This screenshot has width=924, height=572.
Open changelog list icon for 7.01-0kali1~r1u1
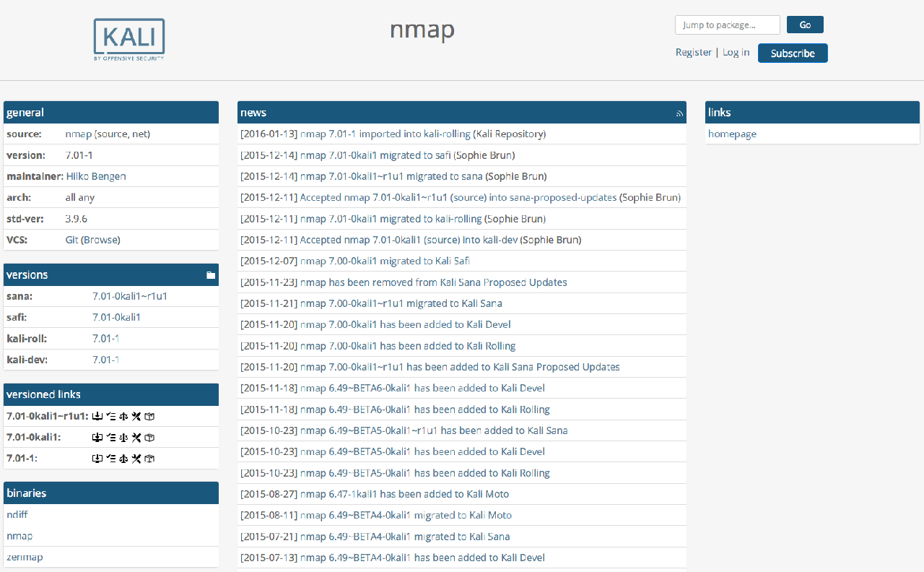pos(110,416)
